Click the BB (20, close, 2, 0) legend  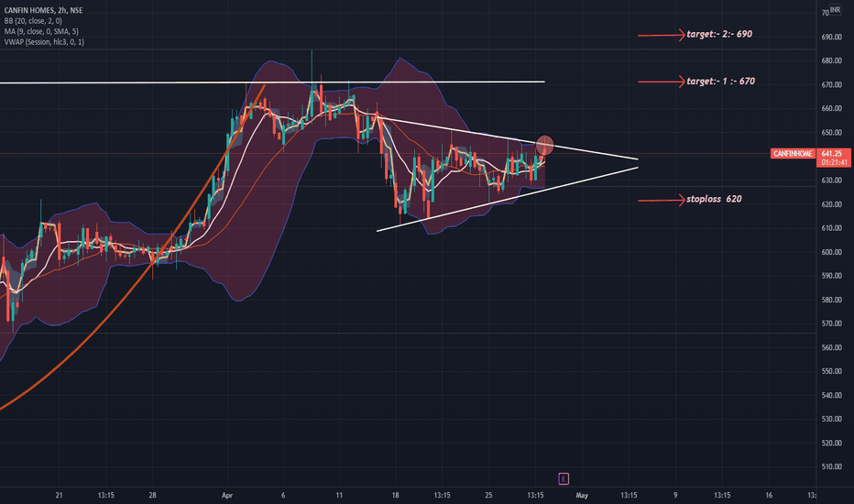coord(33,21)
